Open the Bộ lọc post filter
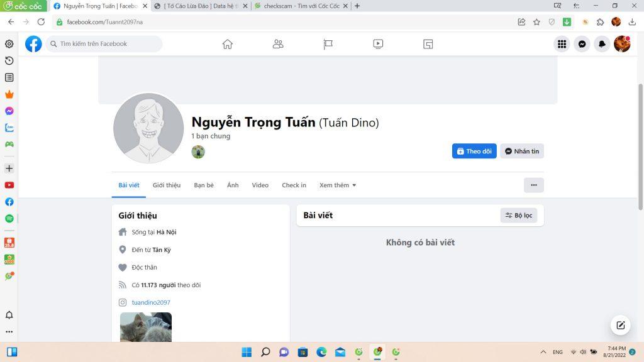The image size is (644, 362). (519, 216)
